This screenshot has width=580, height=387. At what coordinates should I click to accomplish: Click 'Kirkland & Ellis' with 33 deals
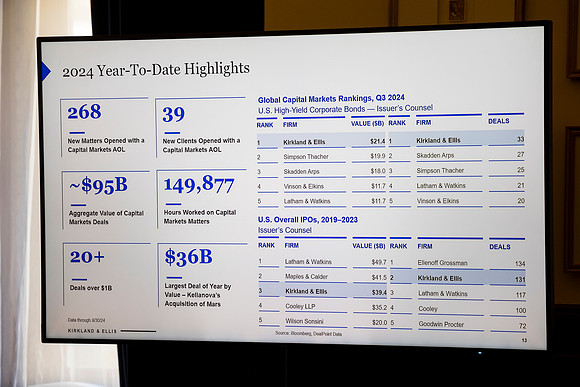(x=438, y=141)
